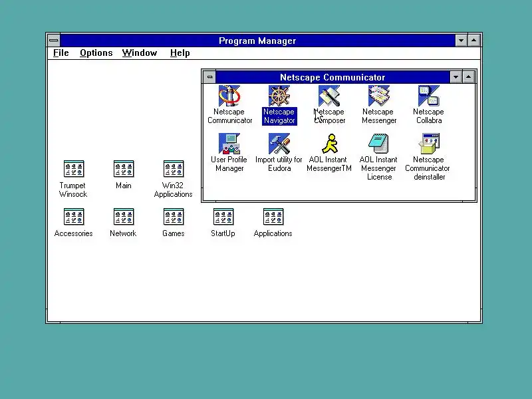Minimize the Netscape Communicator group window
Screen dimensions: 532x399
(x=456, y=77)
